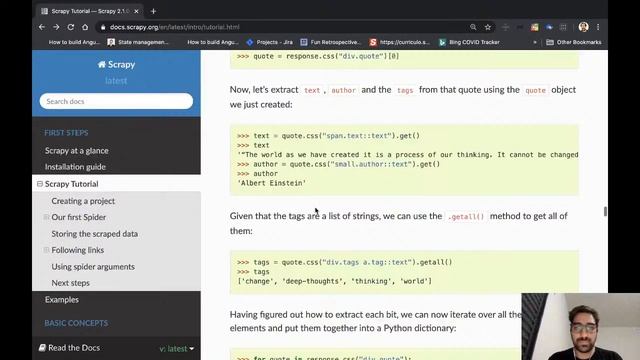The height and width of the screenshot is (360, 640).
Task: Open the Scrapy Tutorial sidebar entry
Action: pyautogui.click(x=71, y=184)
